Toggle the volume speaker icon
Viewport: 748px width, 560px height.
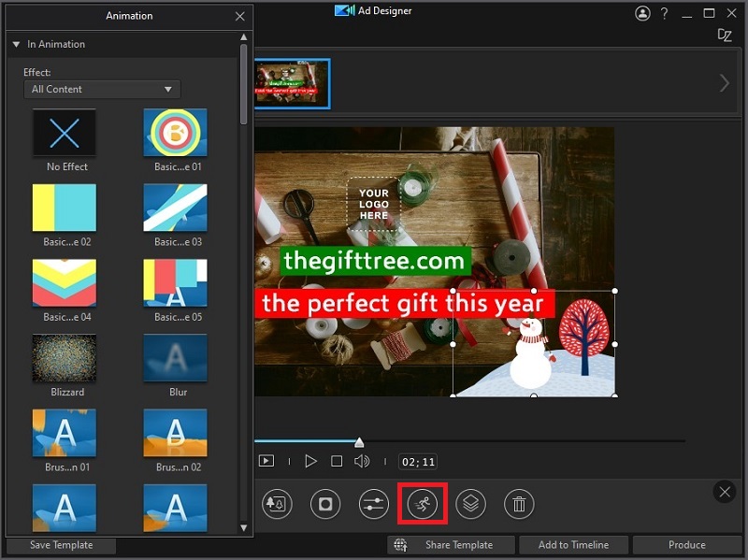click(x=362, y=461)
